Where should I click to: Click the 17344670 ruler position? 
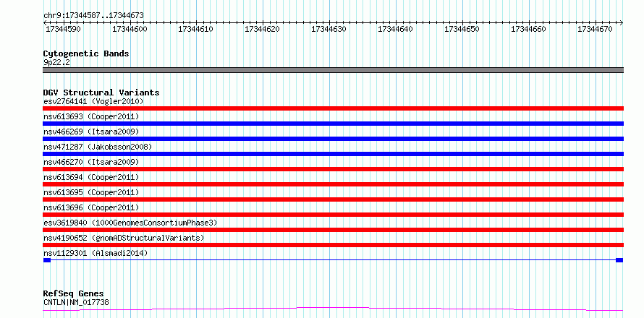click(x=596, y=29)
